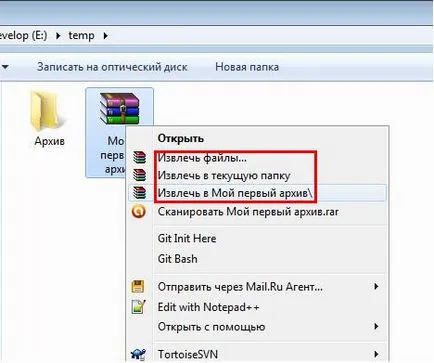Expand arrow next to Открыть с помощью
Image resolution: width=434 pixels, height=363 pixels.
(376, 326)
